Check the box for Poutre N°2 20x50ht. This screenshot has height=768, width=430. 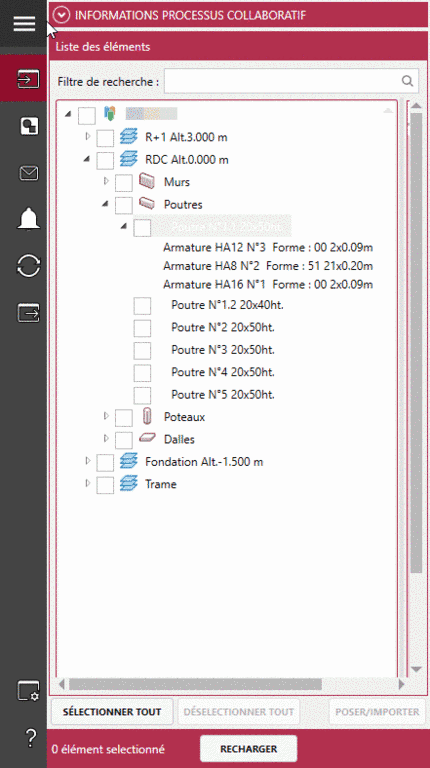click(x=142, y=328)
